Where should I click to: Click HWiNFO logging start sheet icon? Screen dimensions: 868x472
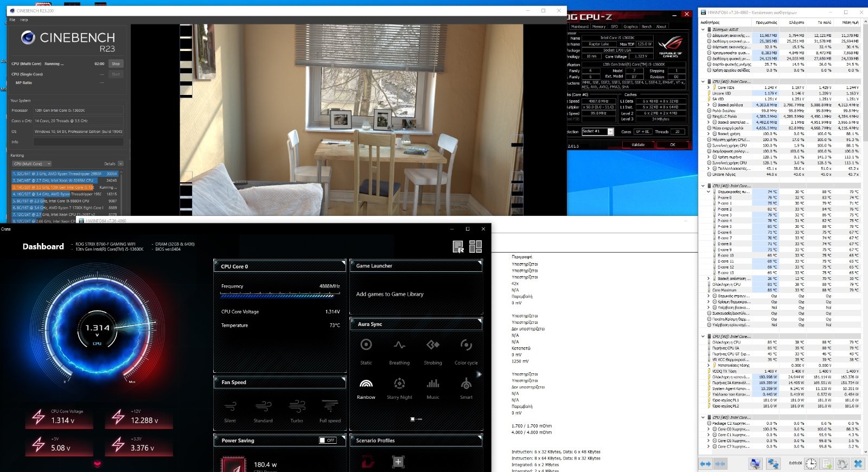click(826, 464)
